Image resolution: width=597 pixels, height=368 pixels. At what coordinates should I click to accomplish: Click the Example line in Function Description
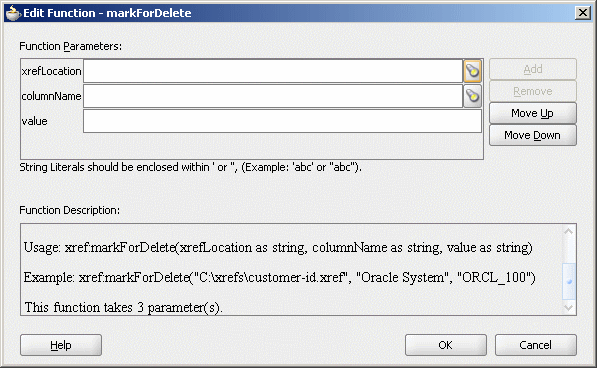[x=279, y=277]
